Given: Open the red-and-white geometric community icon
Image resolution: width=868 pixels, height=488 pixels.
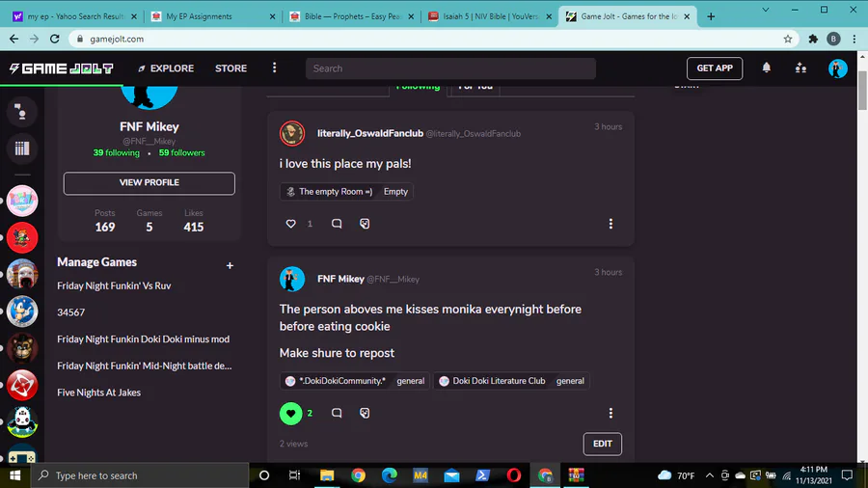Looking at the screenshot, I should coord(22,385).
